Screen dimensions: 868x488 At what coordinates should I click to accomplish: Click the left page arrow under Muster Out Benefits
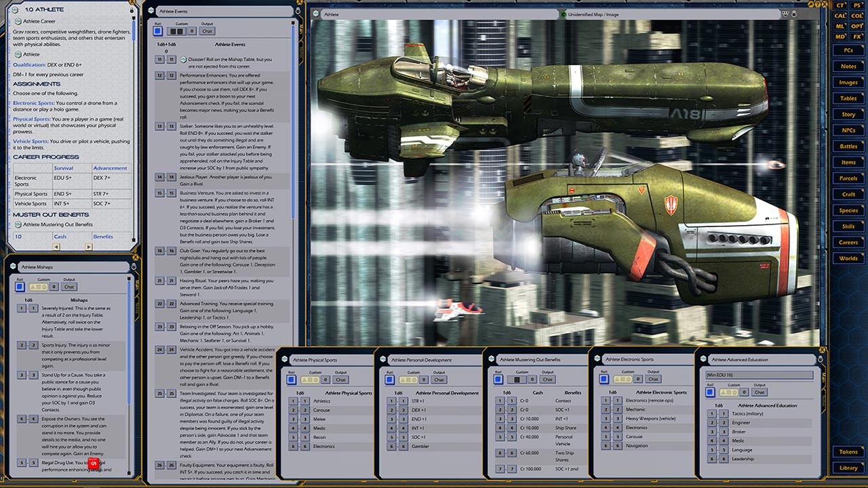point(56,247)
